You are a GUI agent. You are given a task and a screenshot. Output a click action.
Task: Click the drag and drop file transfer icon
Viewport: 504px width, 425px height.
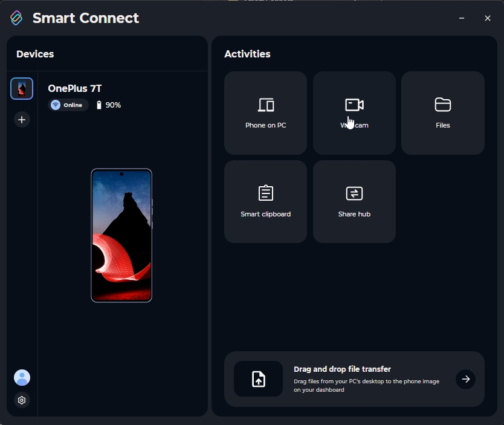(258, 379)
